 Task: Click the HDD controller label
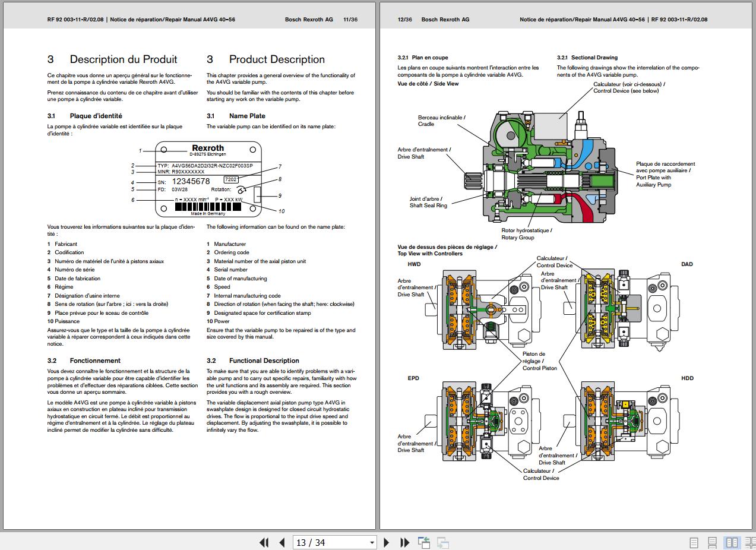(687, 378)
